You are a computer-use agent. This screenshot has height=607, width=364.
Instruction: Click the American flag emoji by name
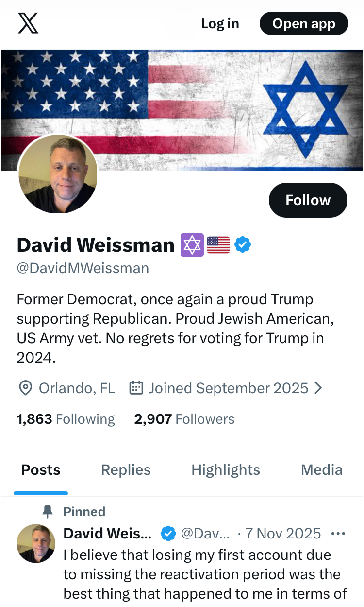click(218, 244)
